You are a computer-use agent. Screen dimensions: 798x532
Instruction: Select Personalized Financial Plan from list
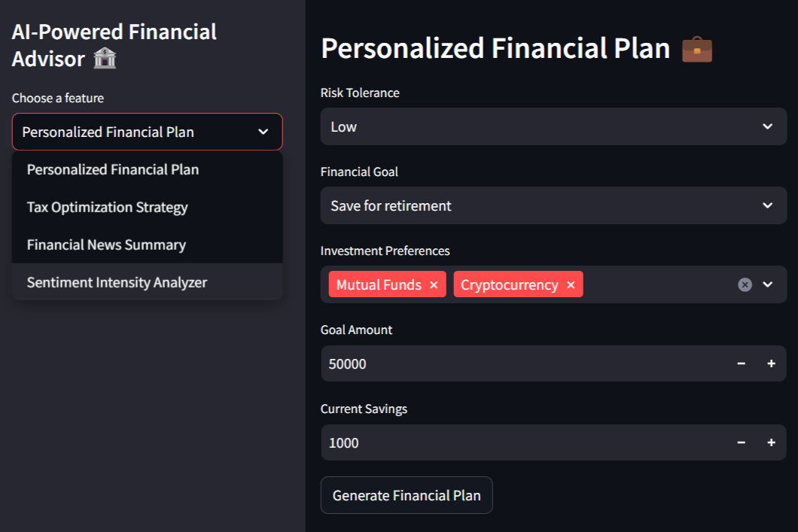click(x=113, y=170)
